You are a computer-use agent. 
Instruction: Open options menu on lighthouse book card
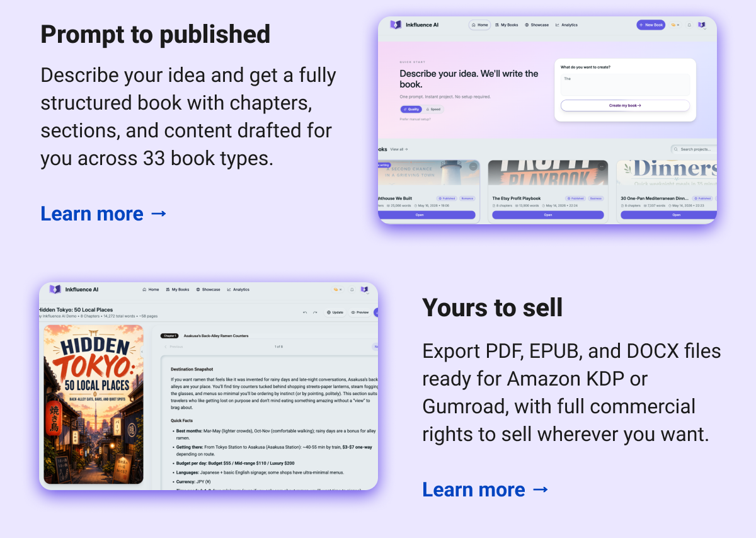point(473,167)
